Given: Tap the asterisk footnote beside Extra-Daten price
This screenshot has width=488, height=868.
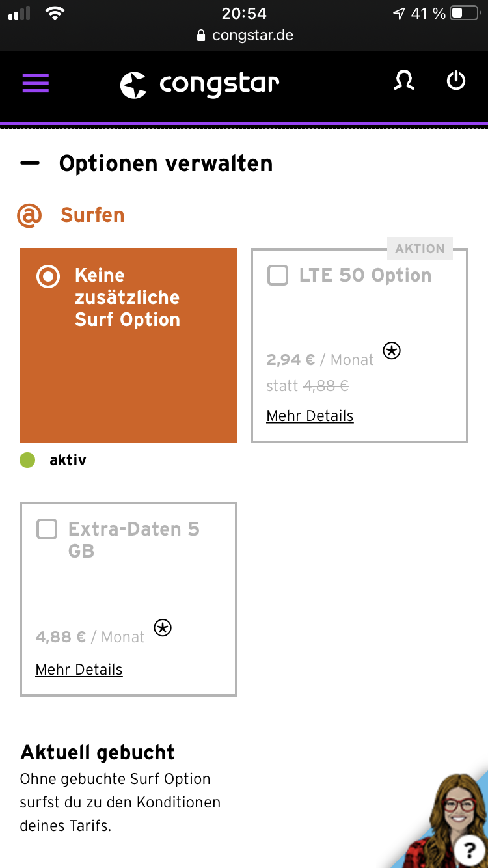Looking at the screenshot, I should (x=163, y=628).
